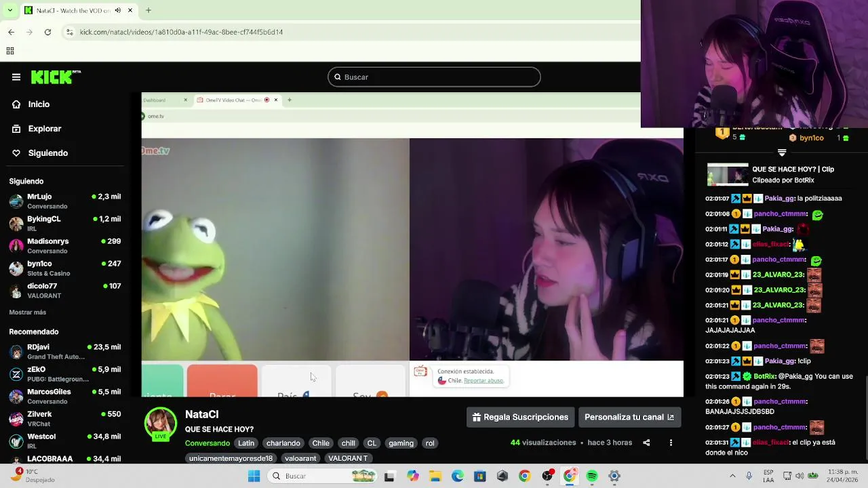View site information icon in address bar

click(69, 32)
